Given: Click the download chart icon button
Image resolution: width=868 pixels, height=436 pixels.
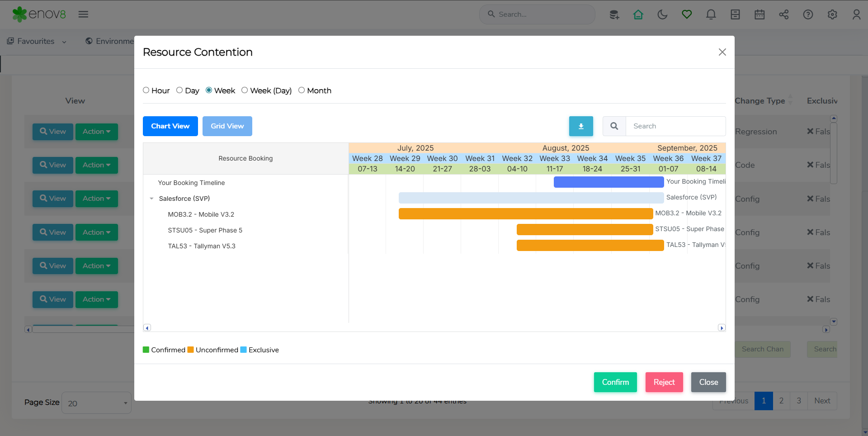Looking at the screenshot, I should 581,126.
